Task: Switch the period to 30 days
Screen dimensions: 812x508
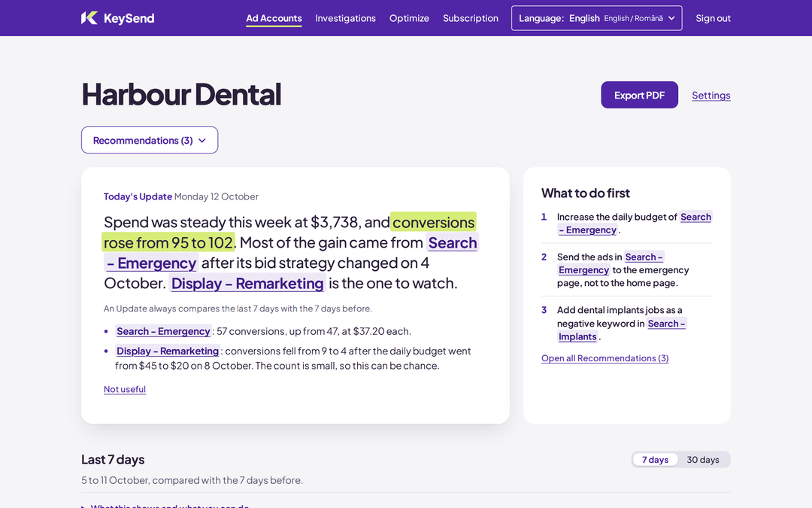Action: [x=703, y=460]
